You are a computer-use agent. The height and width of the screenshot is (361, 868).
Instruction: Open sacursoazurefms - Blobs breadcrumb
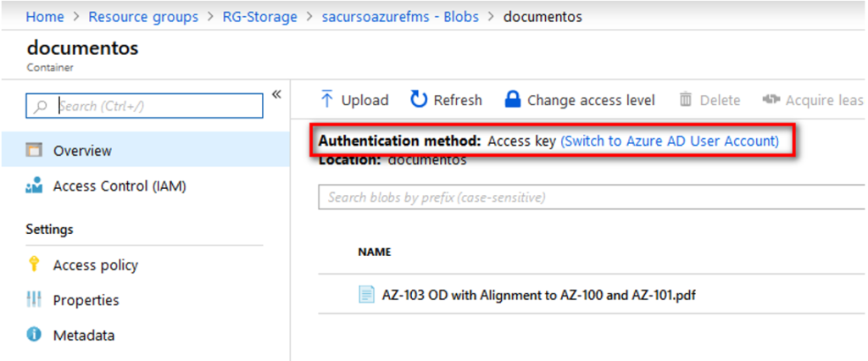(400, 17)
